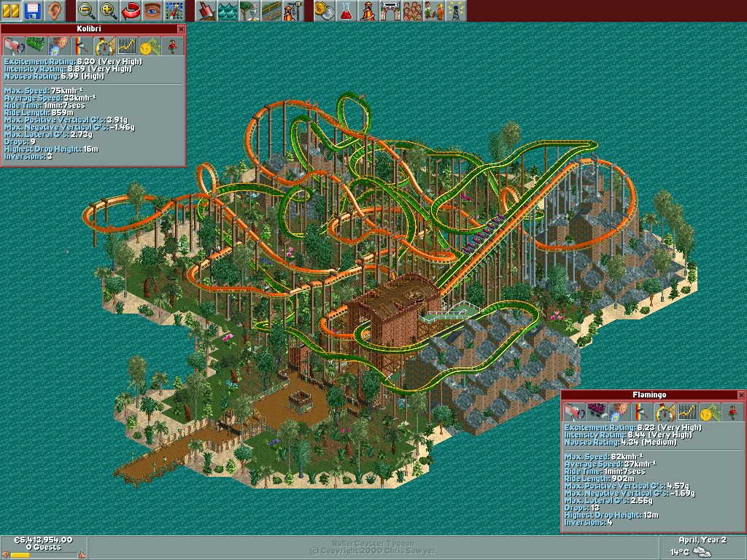This screenshot has width=747, height=560.
Task: Toggle sound with the ear icon
Action: click(x=53, y=10)
